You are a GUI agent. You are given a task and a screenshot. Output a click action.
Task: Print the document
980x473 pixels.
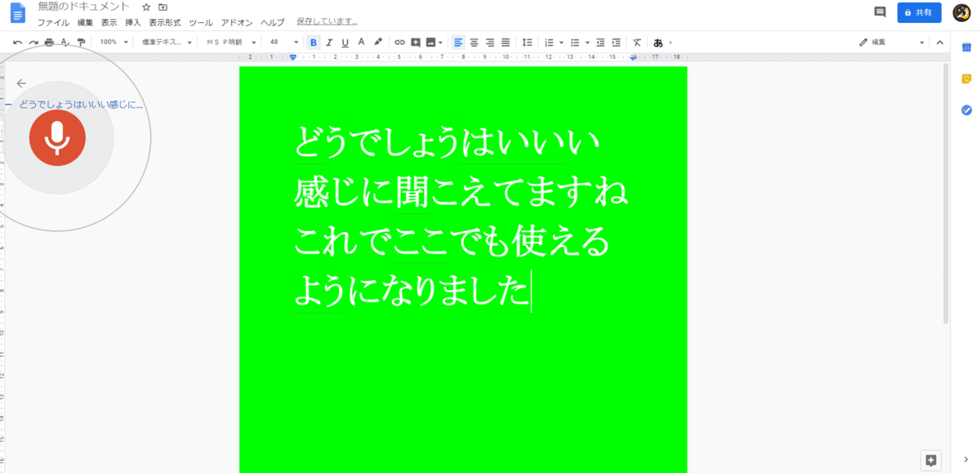[49, 42]
